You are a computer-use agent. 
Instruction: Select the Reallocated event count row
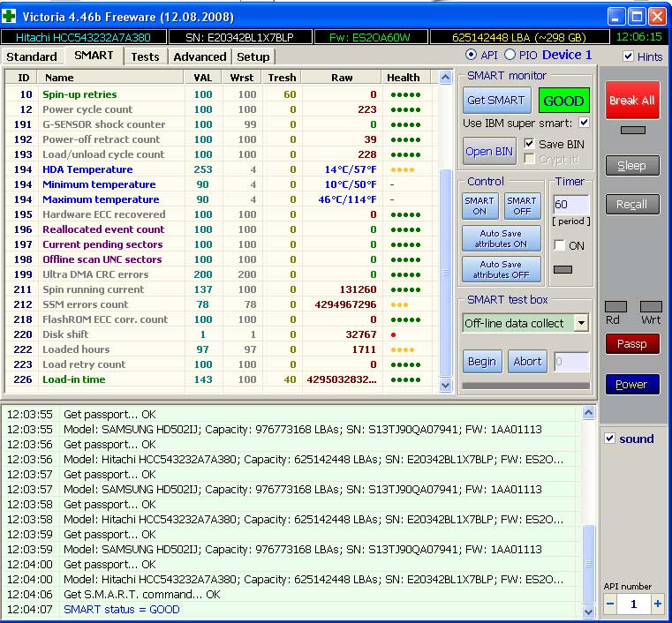(x=221, y=229)
